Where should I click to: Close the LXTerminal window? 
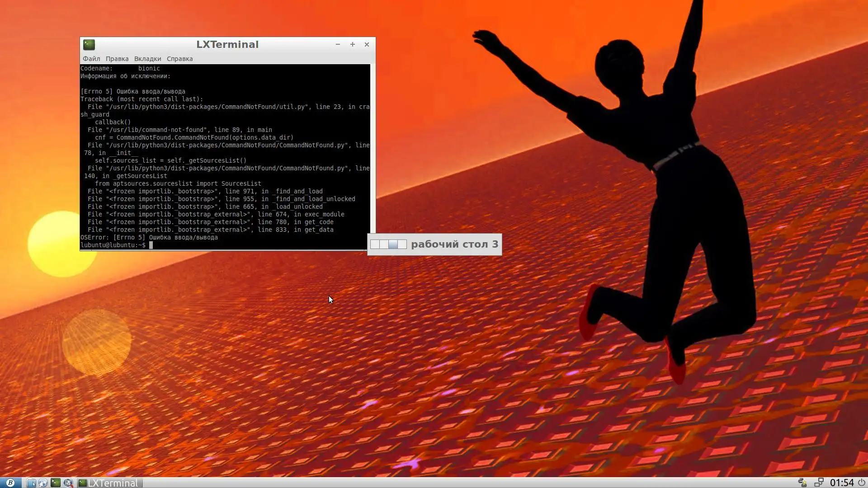(367, 44)
